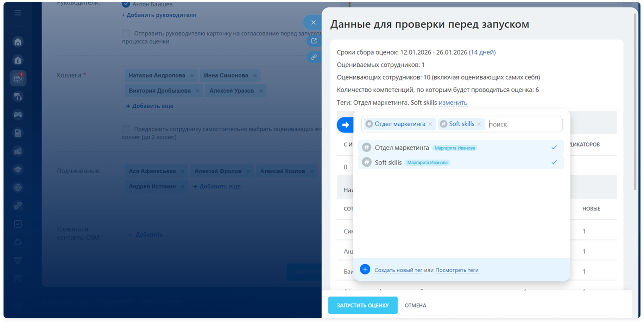
Task: Click изменить to edit the tags
Action: 453,103
